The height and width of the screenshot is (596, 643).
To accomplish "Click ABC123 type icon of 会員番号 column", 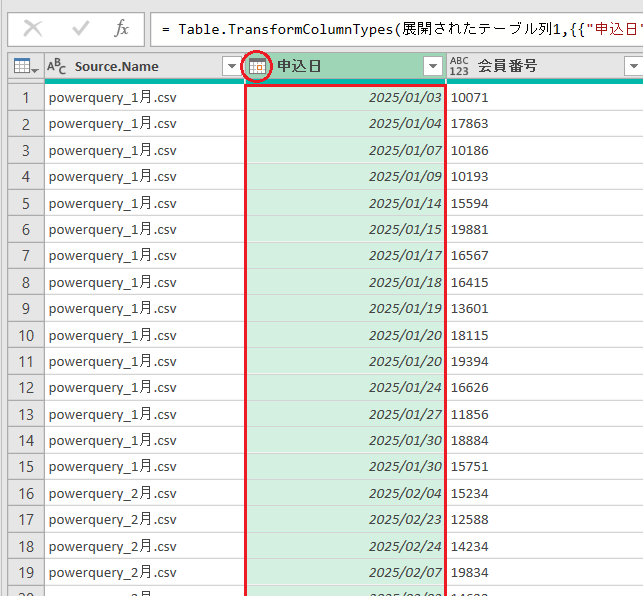I will pos(459,66).
